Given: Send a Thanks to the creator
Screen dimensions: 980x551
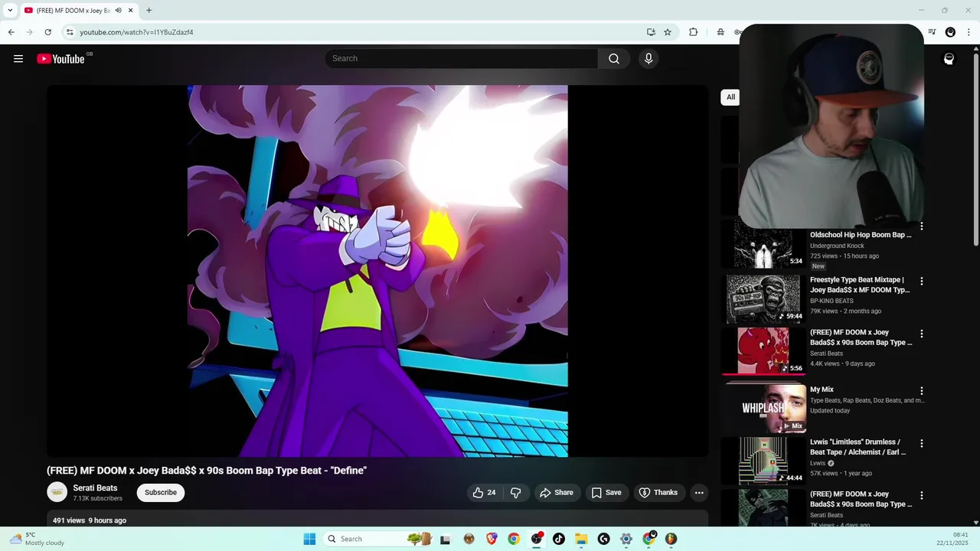Looking at the screenshot, I should point(658,493).
